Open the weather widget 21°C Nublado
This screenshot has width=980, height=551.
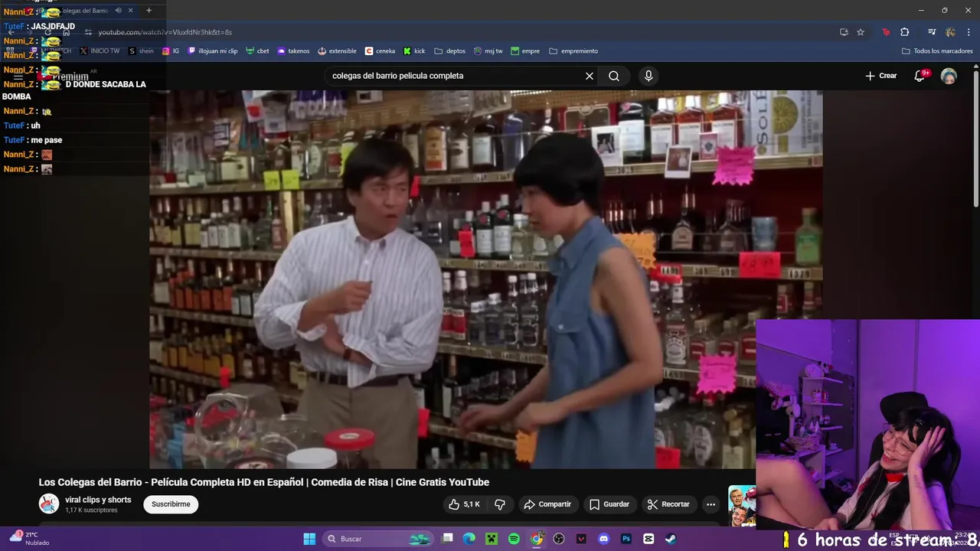(29, 539)
